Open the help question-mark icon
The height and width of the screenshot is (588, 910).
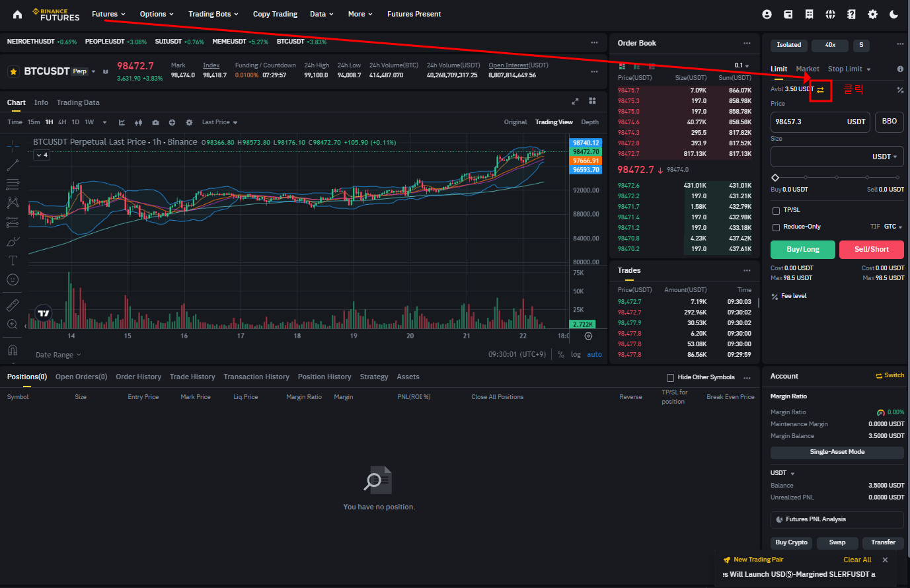(x=851, y=14)
